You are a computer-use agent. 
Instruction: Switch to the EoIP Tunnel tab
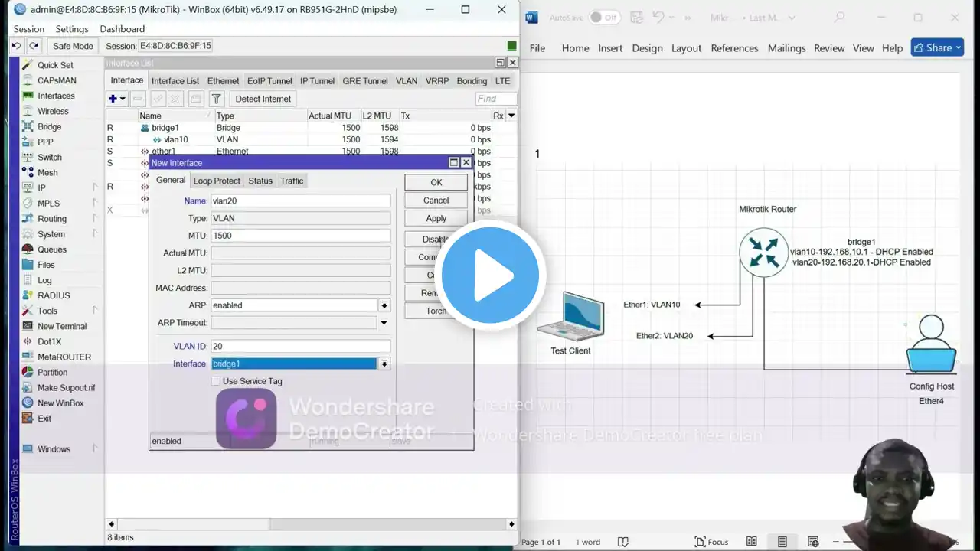click(269, 81)
